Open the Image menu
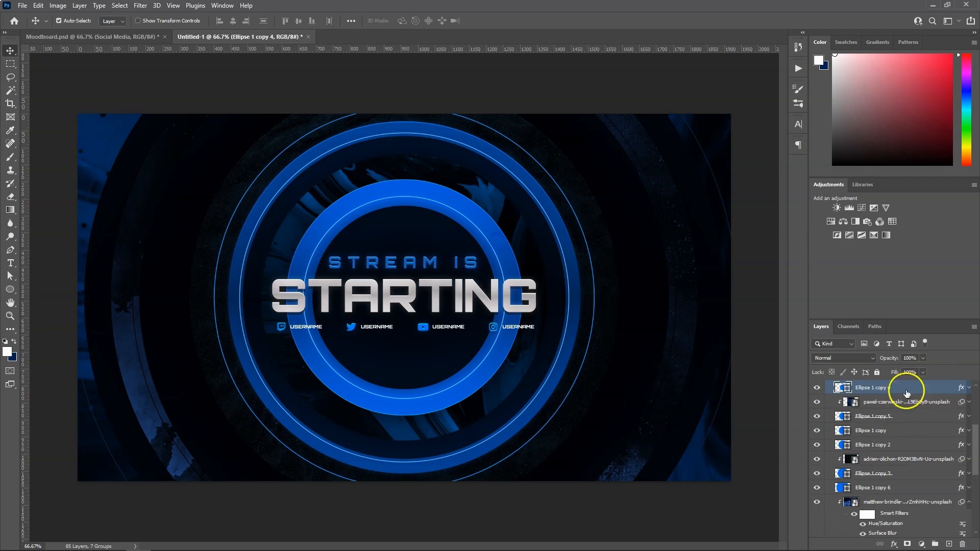980x551 pixels. tap(58, 6)
